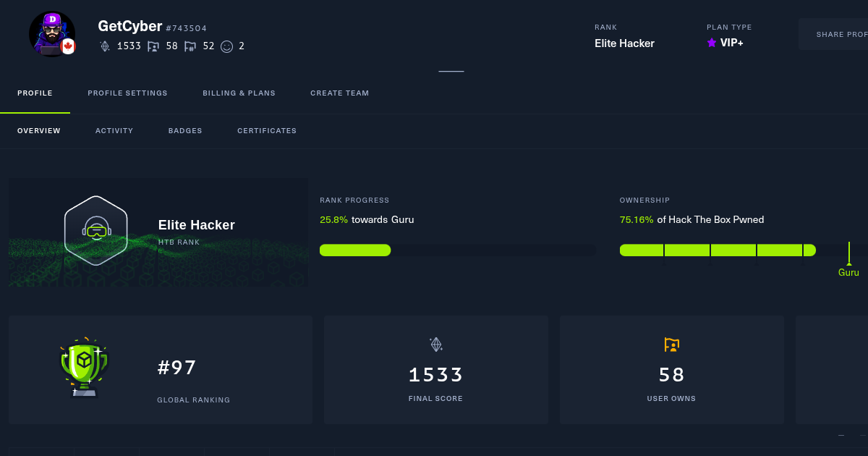Image resolution: width=868 pixels, height=456 pixels.
Task: Click the VIP+ plan type label
Action: tap(731, 43)
